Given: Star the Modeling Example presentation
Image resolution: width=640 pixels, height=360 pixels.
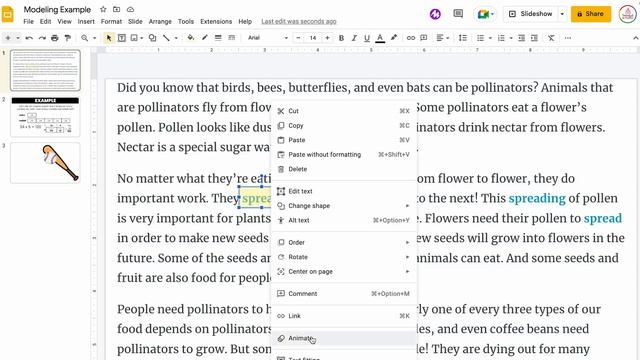Looking at the screenshot, I should (103, 9).
